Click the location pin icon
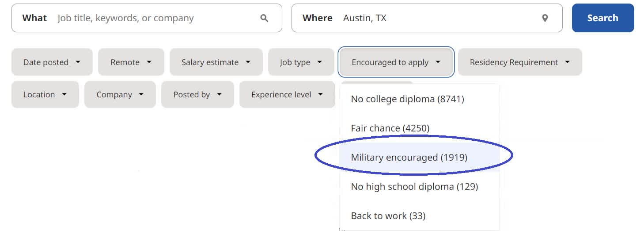 coord(545,18)
